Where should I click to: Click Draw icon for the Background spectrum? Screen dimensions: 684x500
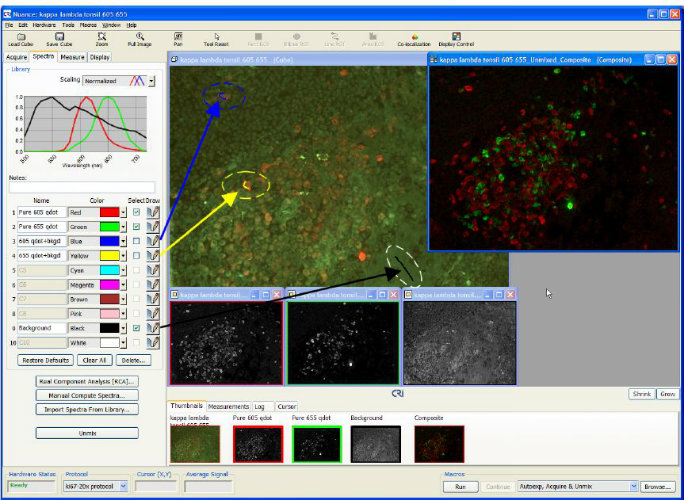pos(153,328)
